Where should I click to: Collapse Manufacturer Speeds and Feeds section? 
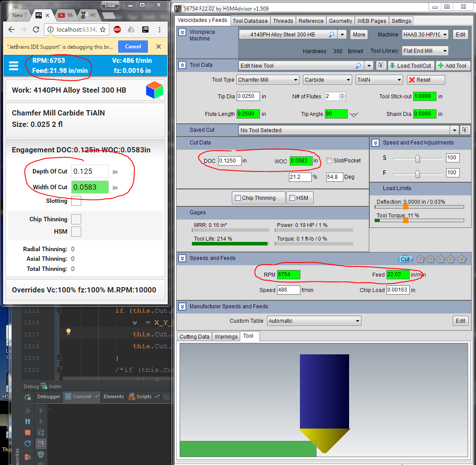(182, 306)
